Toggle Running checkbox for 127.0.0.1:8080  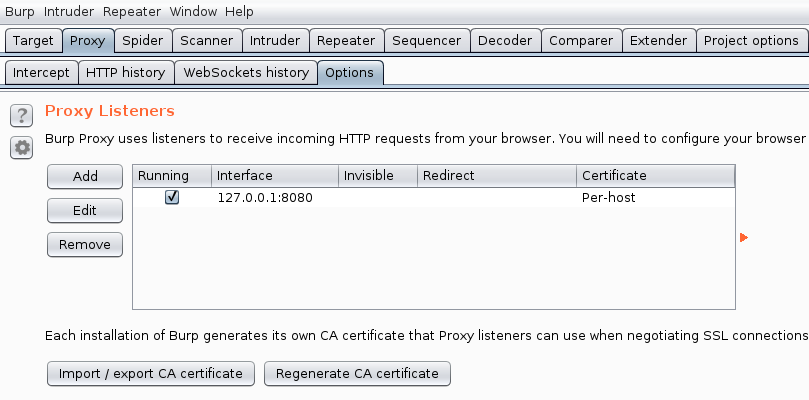(x=172, y=197)
